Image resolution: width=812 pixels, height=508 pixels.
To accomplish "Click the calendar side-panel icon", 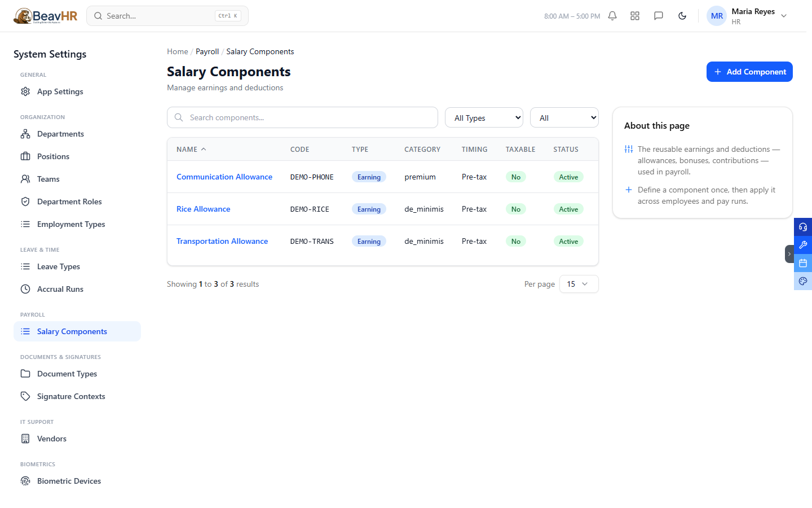I will coord(803,263).
